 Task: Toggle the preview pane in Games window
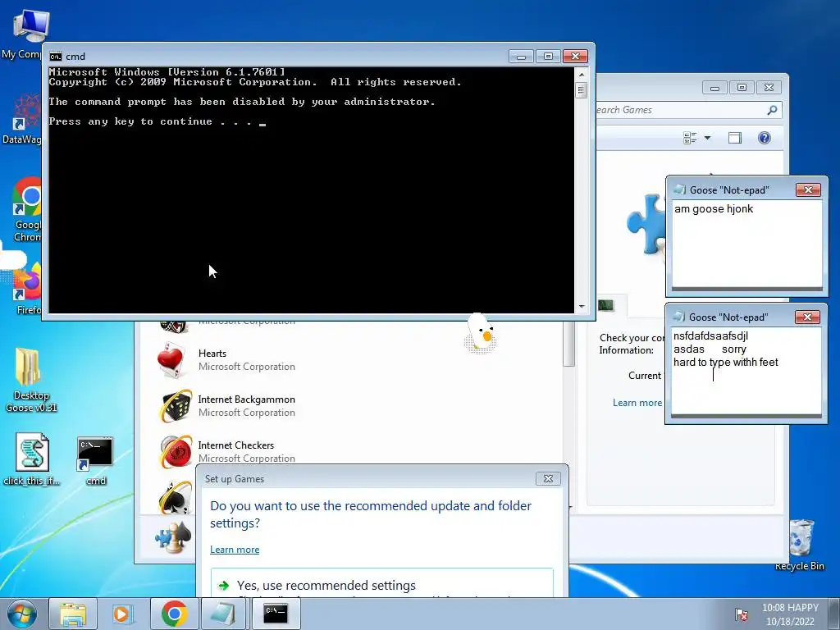click(735, 138)
